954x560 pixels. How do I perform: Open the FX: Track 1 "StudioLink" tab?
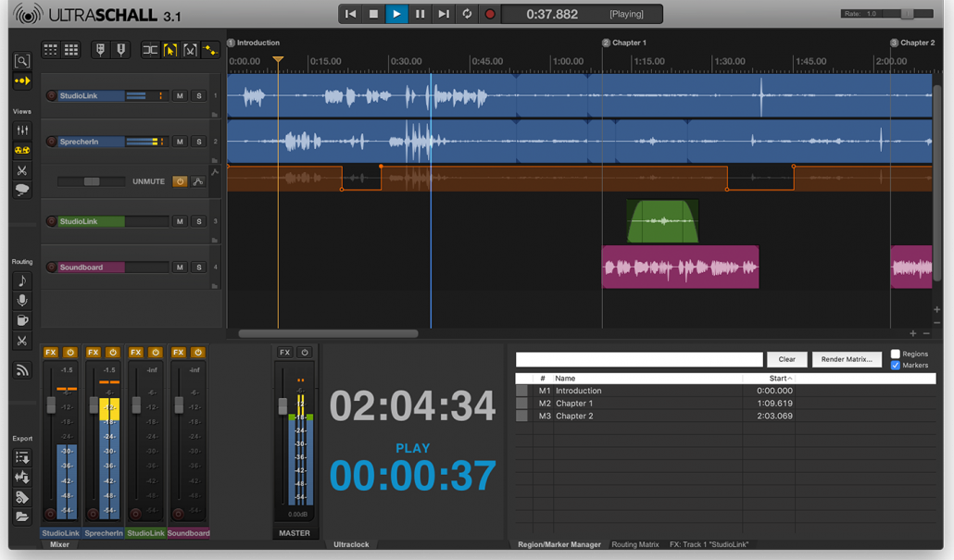click(x=709, y=544)
